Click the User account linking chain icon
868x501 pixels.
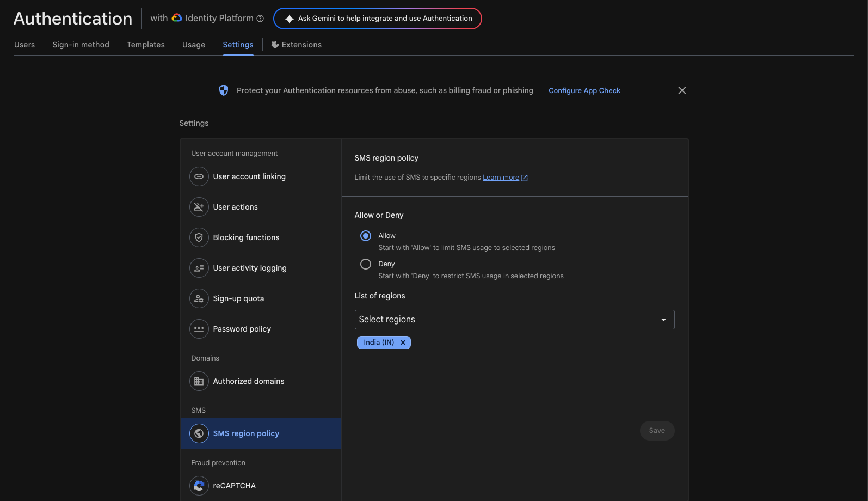tap(199, 176)
